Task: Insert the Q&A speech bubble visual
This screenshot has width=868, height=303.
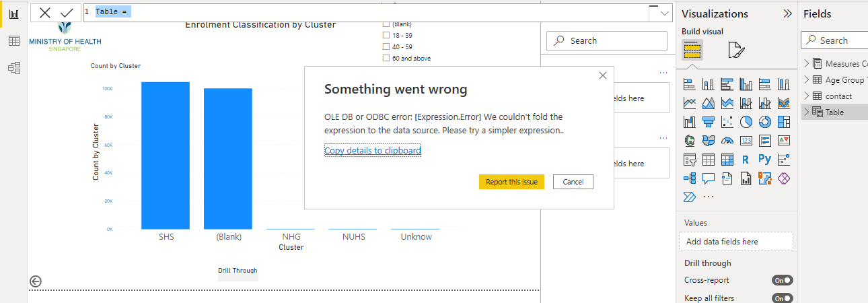Action: click(708, 178)
